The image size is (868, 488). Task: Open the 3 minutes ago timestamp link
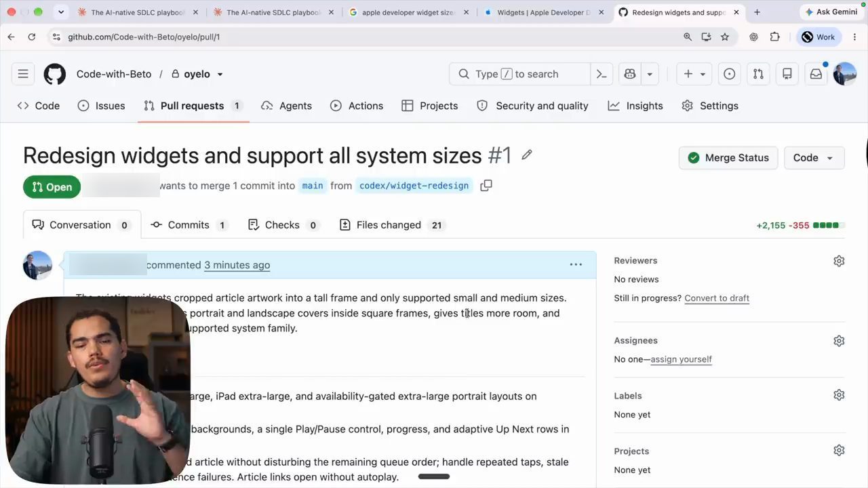[237, 265]
